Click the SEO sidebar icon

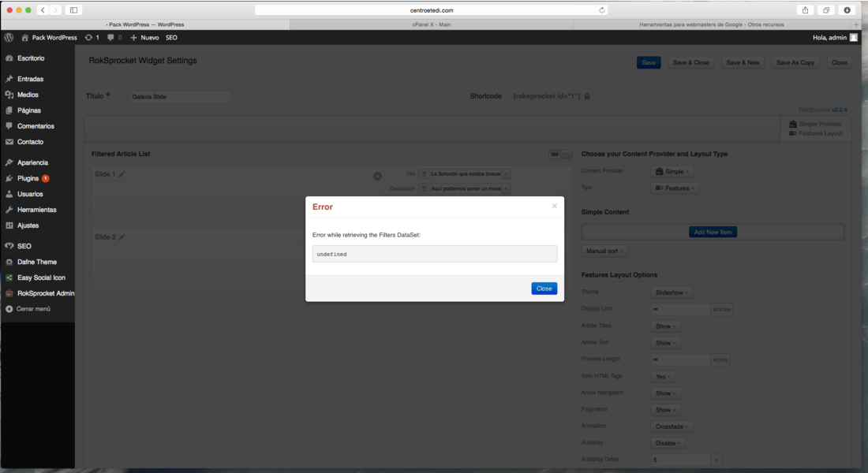coord(9,246)
